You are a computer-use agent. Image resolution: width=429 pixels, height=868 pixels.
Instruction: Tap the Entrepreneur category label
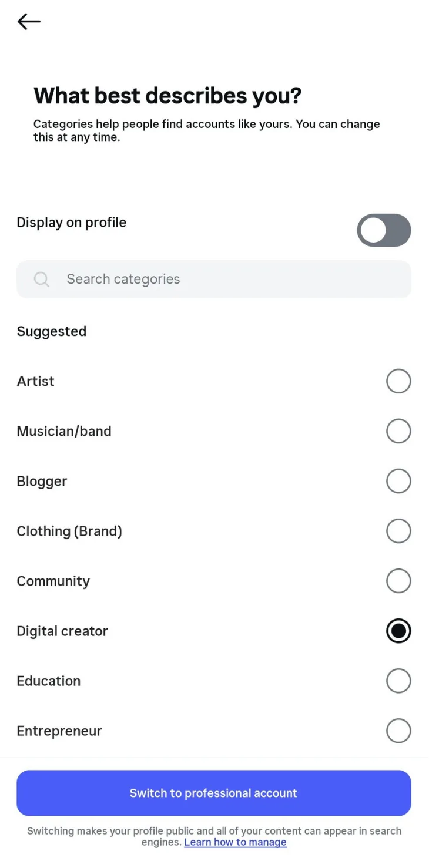[x=59, y=731]
